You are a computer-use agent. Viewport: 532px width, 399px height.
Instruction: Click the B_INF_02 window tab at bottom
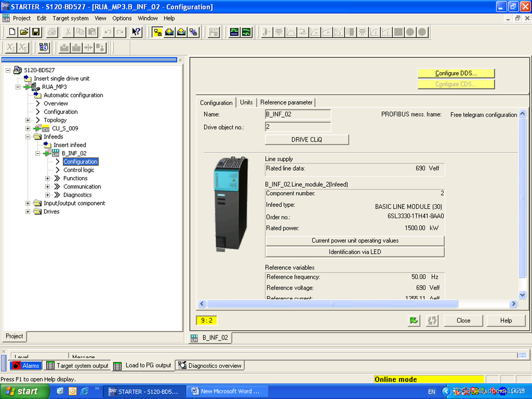click(210, 338)
